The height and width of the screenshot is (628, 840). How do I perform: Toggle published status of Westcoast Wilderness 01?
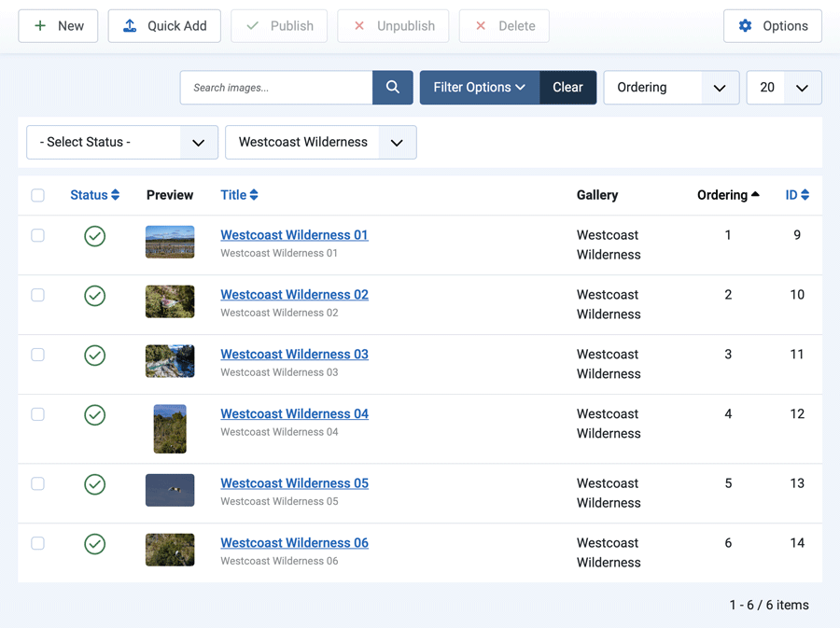[94, 236]
